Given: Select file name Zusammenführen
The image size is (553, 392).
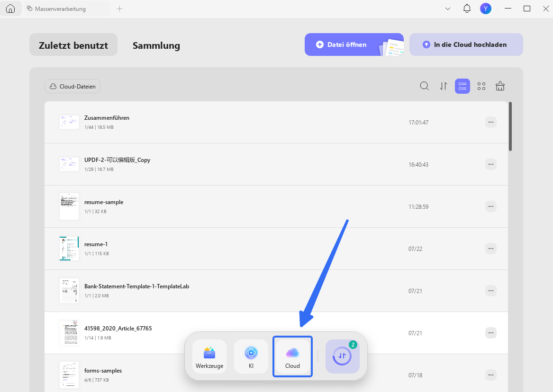Looking at the screenshot, I should click(x=107, y=117).
